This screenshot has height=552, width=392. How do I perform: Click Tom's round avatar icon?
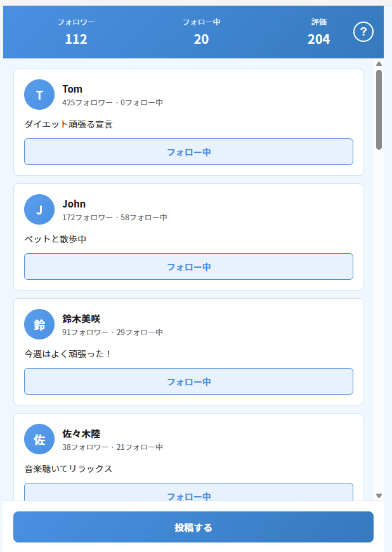(39, 95)
